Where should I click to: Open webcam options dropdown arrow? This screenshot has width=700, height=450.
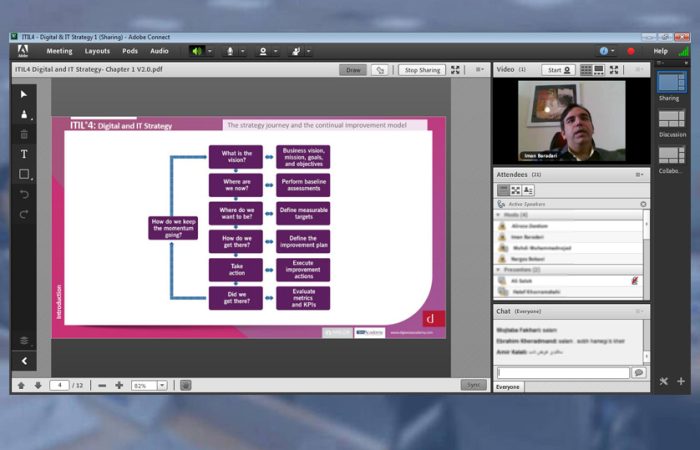click(x=276, y=51)
